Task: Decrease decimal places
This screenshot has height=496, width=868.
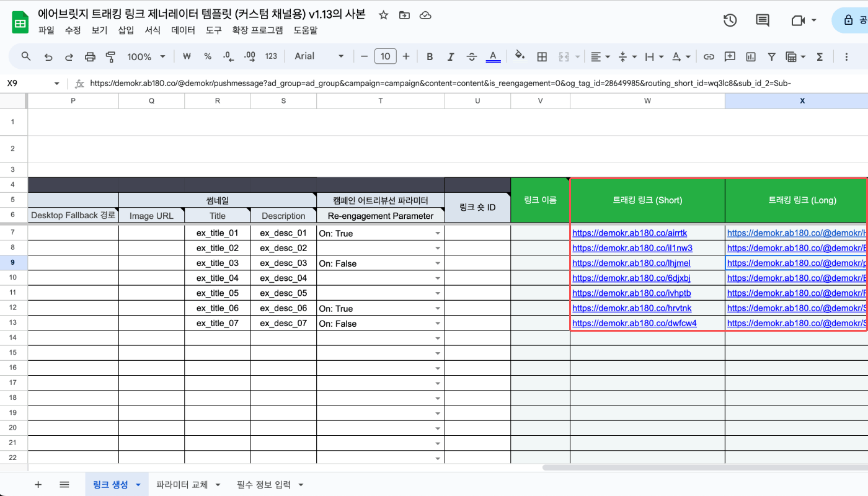Action: 228,56
